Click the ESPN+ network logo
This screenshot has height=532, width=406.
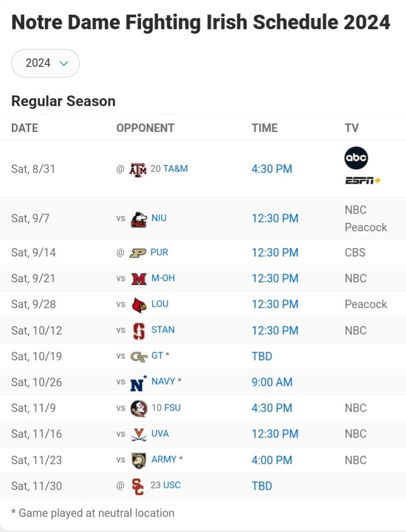pyautogui.click(x=363, y=181)
